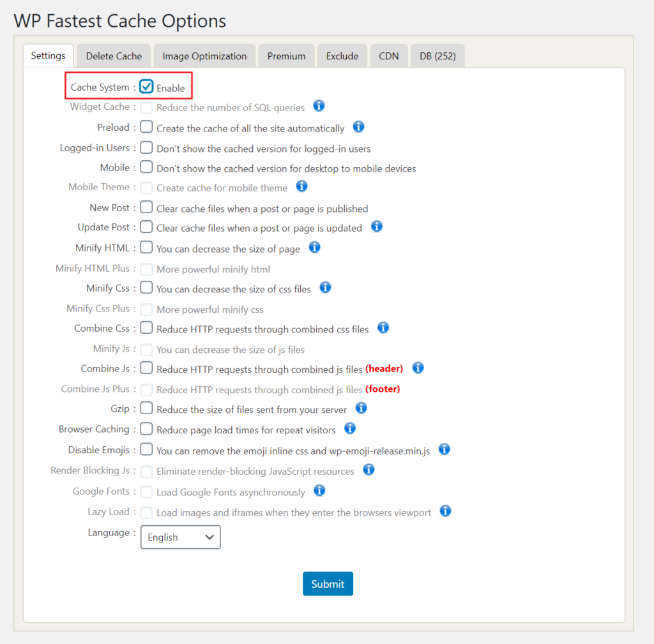This screenshot has width=654, height=644.
Task: Click info icon for Disable Emojis
Action: click(445, 449)
